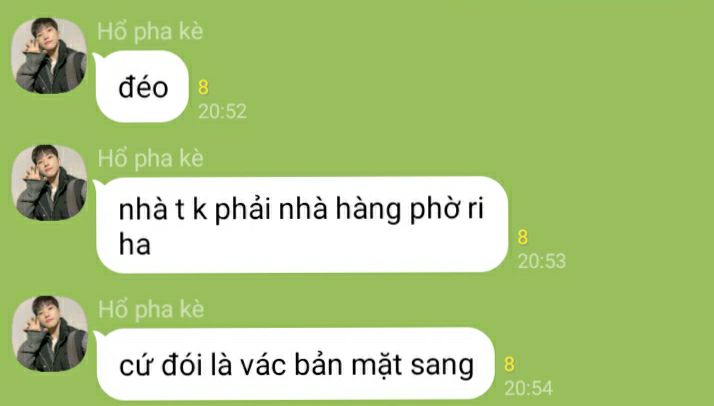The width and height of the screenshot is (714, 406).
Task: Open avatar beside the "đéo" message
Action: [x=49, y=56]
